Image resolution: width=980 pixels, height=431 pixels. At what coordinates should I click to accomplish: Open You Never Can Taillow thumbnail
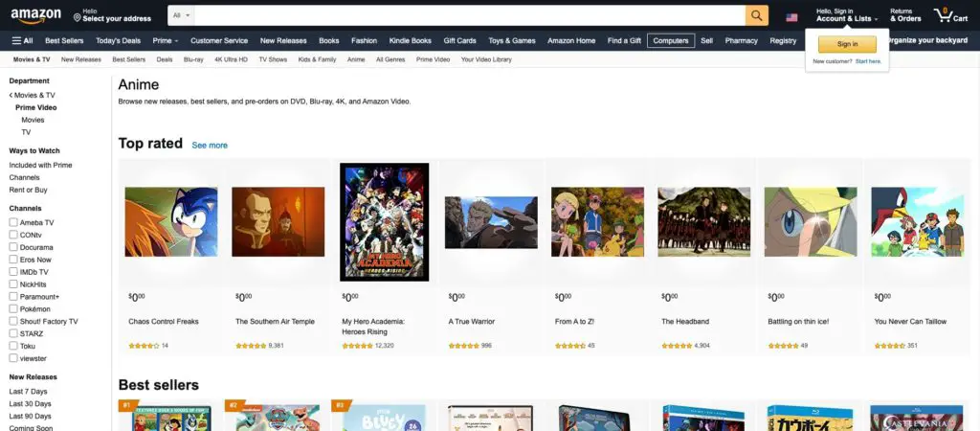click(x=918, y=221)
